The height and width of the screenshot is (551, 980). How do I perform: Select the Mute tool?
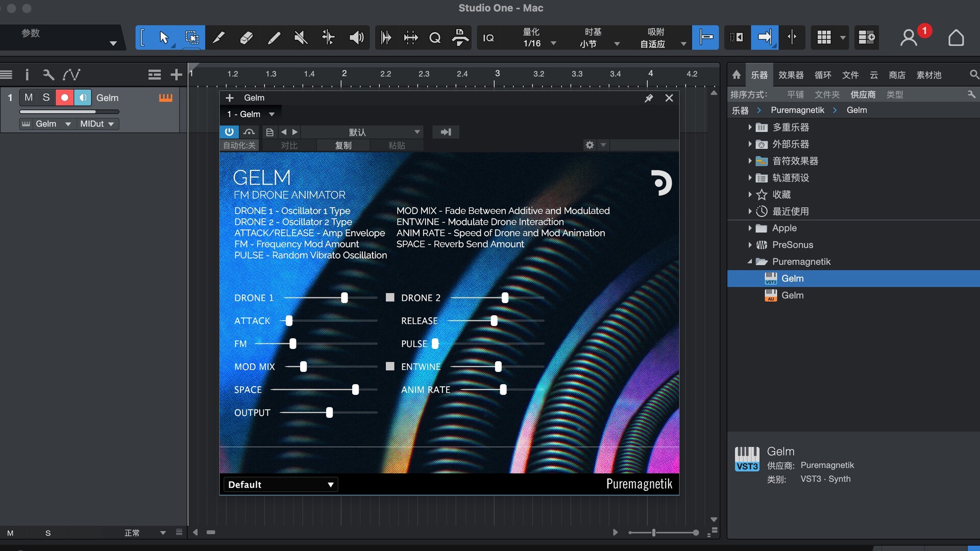[x=301, y=37]
